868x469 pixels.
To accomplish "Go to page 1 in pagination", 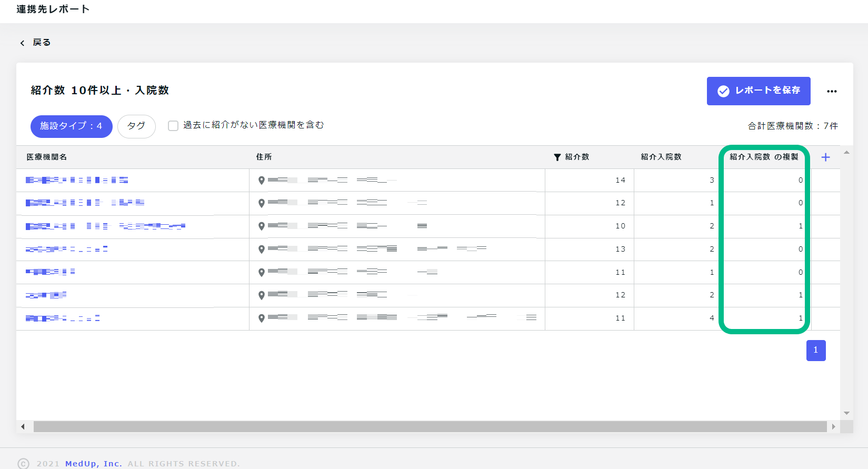I will (x=816, y=350).
